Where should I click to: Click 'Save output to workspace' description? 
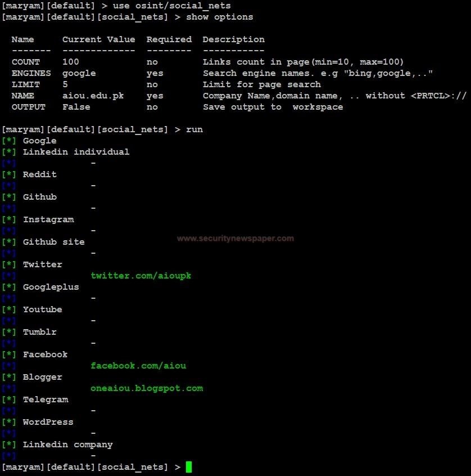pos(273,107)
